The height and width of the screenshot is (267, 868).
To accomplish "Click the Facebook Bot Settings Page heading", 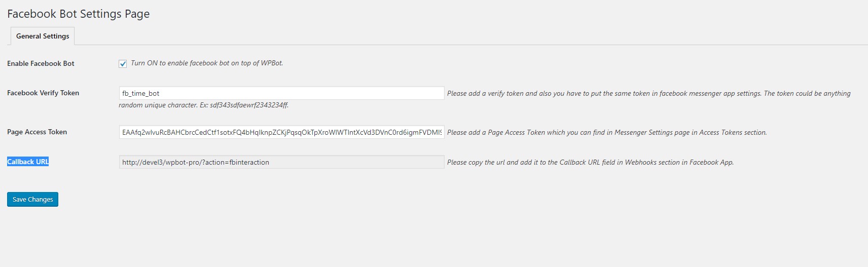I will coord(79,14).
